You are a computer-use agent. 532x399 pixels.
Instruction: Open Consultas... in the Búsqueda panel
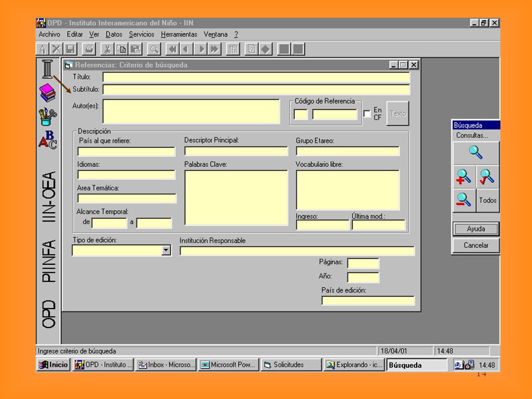point(472,135)
